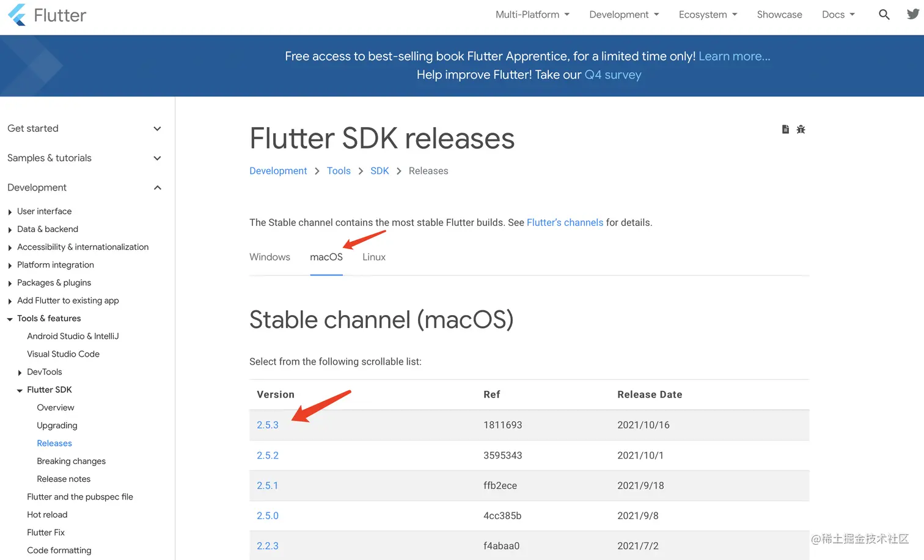Collapse Tools & features tree item
Viewport: 924px width, 560px height.
tap(10, 319)
